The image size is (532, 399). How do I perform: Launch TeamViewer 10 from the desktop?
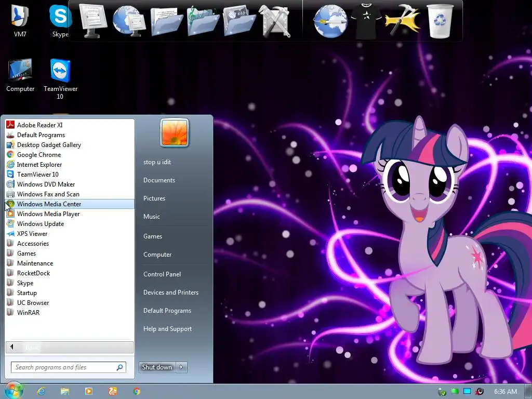[60, 79]
